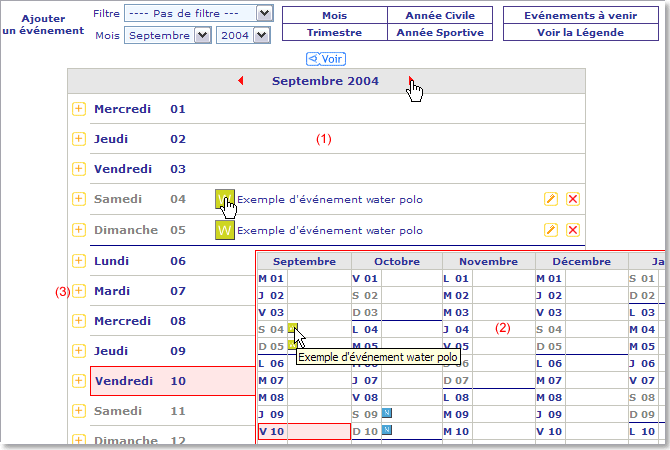Switch to Trimestre view
The image size is (670, 450).
point(335,32)
